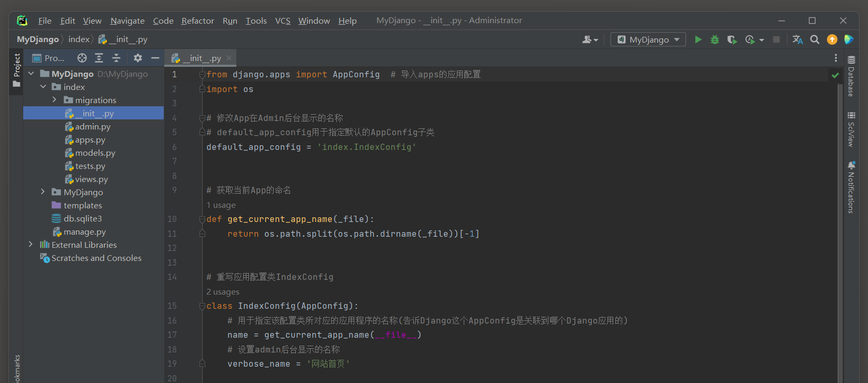Image resolution: width=868 pixels, height=383 pixels.
Task: Fold the import block at line 1
Action: click(x=202, y=75)
